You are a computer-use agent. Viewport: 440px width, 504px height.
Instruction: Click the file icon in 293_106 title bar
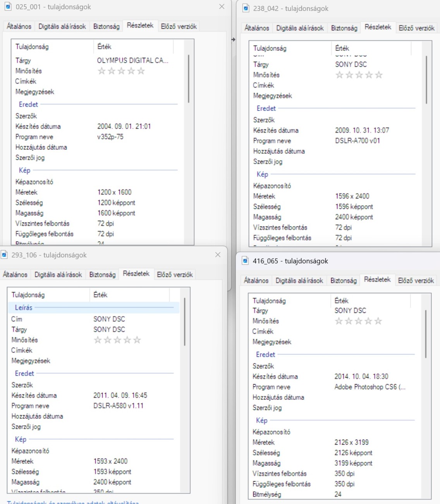(4, 255)
